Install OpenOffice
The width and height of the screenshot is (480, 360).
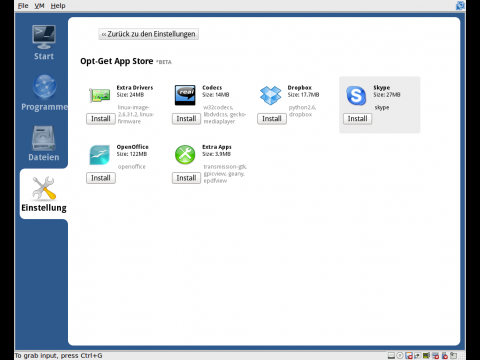tap(101, 178)
